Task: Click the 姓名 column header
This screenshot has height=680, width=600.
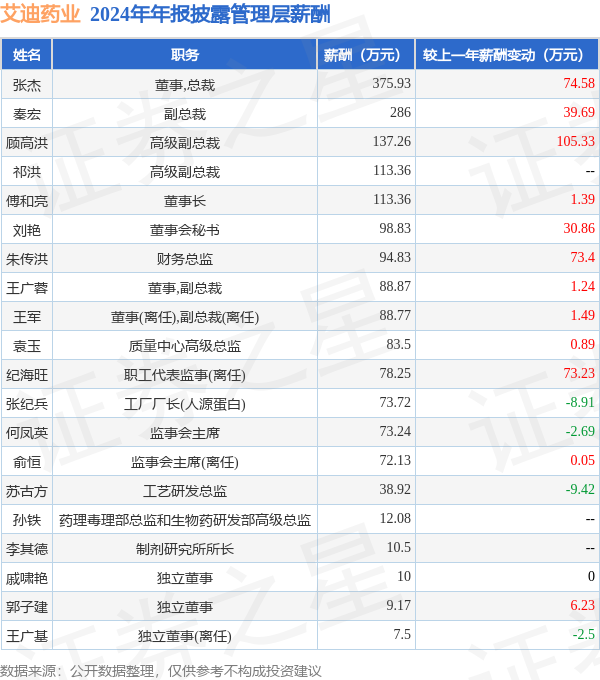Action: tap(27, 55)
